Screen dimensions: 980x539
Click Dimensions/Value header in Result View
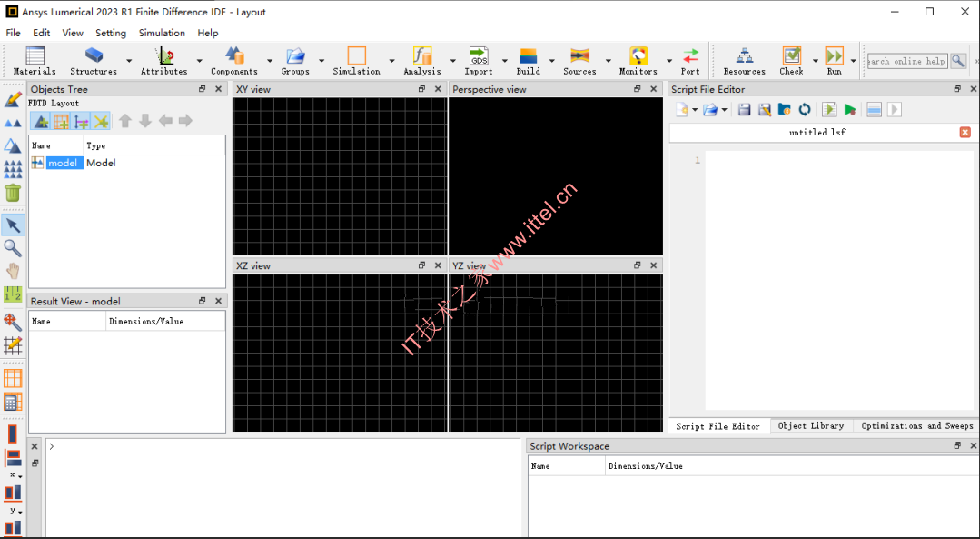(165, 322)
